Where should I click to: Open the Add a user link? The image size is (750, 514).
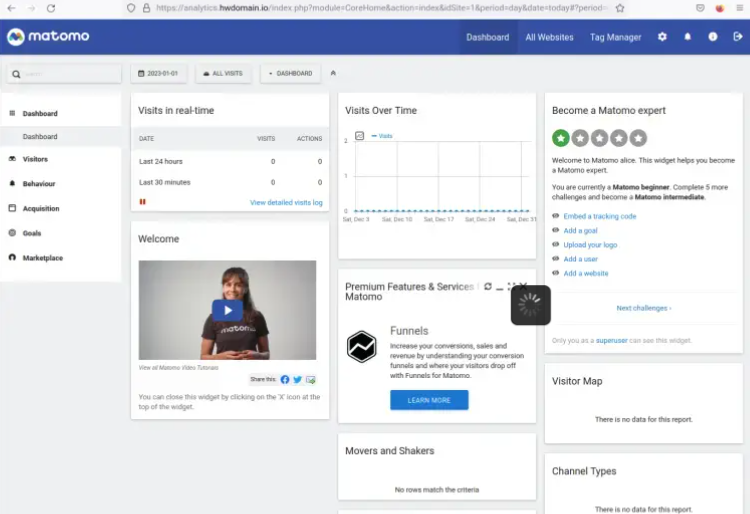tap(580, 259)
